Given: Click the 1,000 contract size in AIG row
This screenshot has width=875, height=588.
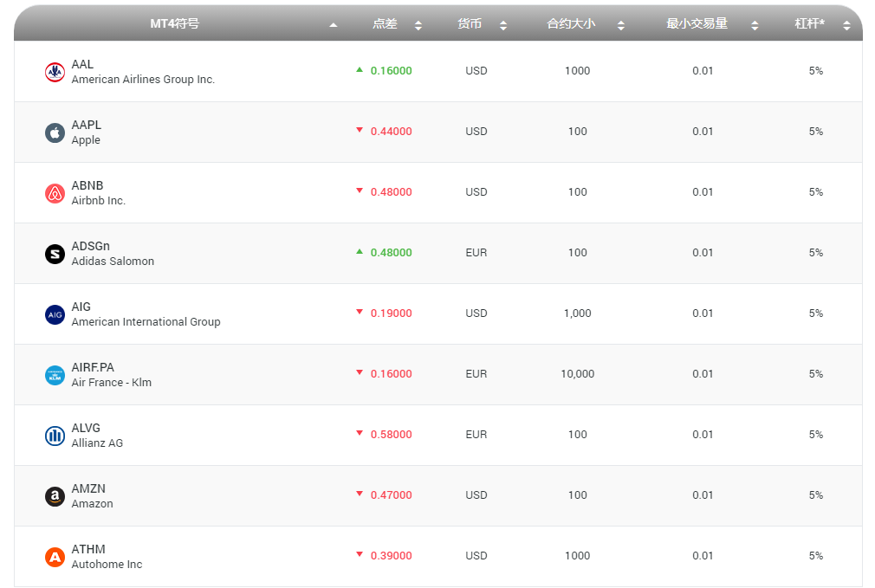Looking at the screenshot, I should pyautogui.click(x=578, y=313).
